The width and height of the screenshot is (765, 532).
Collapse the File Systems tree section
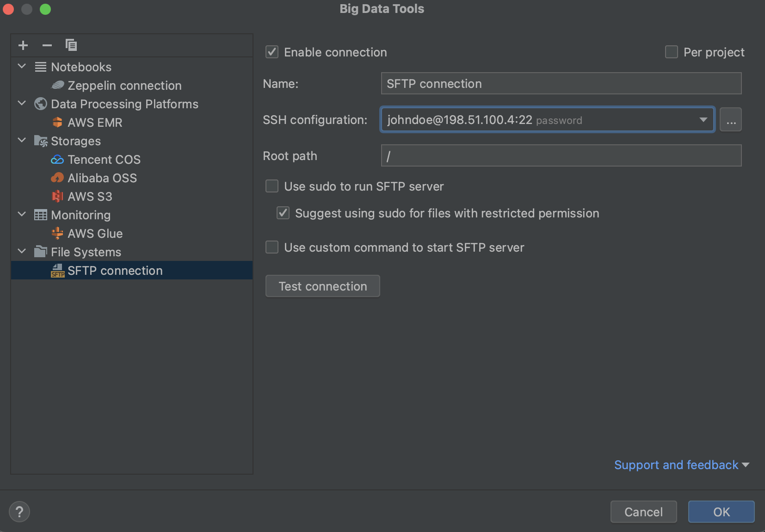point(21,251)
